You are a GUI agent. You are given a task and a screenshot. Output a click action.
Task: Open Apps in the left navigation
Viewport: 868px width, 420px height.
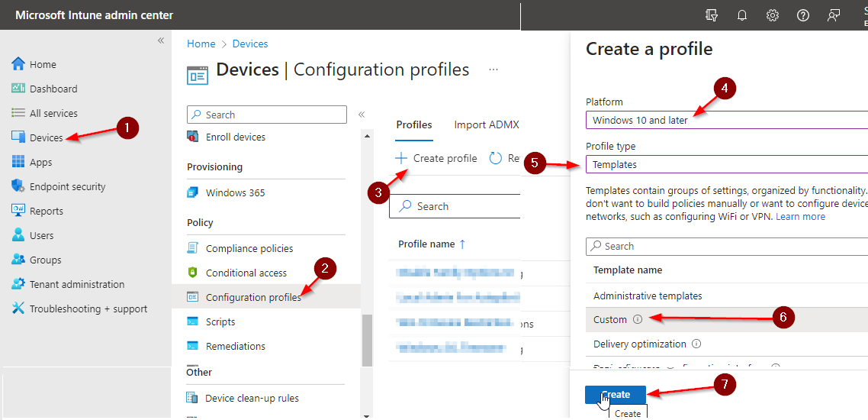pyautogui.click(x=32, y=162)
